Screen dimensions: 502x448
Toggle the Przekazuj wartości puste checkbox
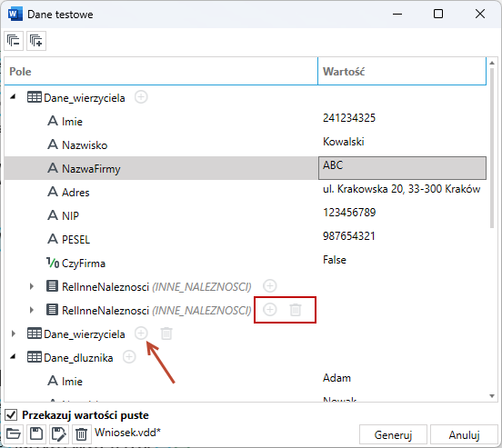tap(11, 415)
